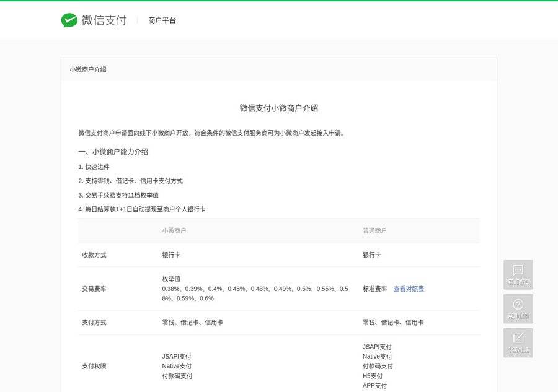Click the section heading 一、小微商户能力介绍
The width and height of the screenshot is (558, 392).
[113, 152]
